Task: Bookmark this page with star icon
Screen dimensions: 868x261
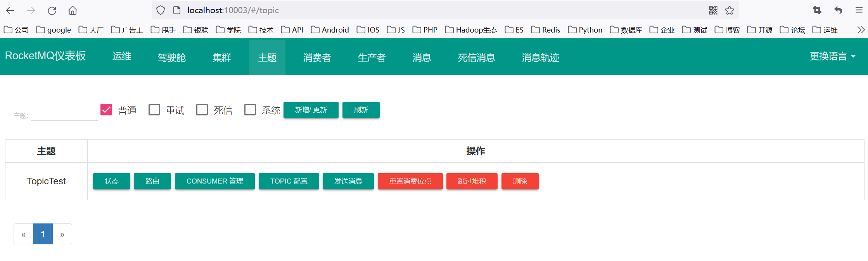Action: (x=730, y=10)
